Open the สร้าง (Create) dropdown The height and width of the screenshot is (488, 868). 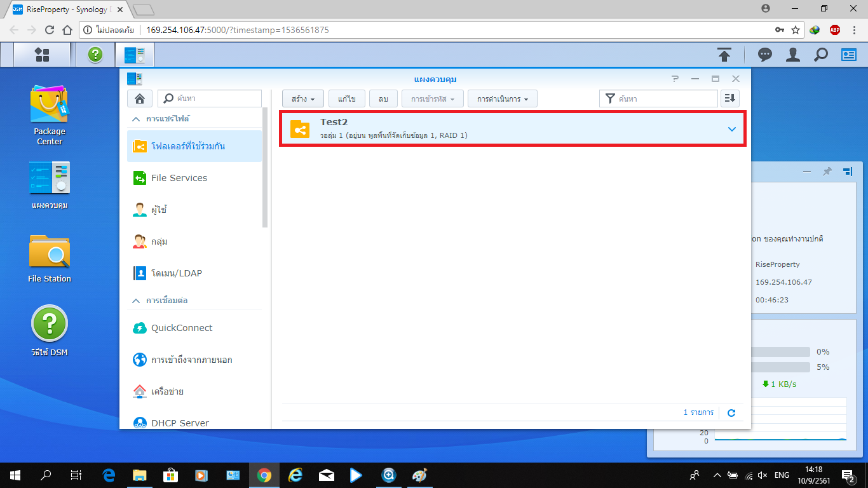pyautogui.click(x=303, y=99)
